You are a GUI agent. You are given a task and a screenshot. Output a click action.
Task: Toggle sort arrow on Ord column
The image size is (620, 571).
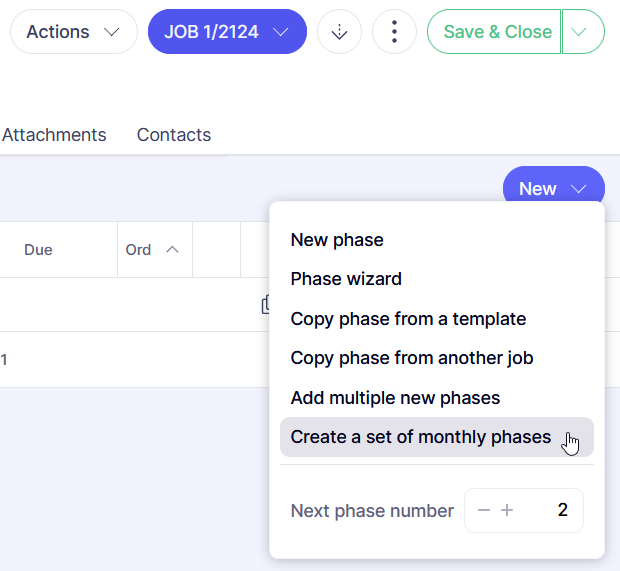172,250
